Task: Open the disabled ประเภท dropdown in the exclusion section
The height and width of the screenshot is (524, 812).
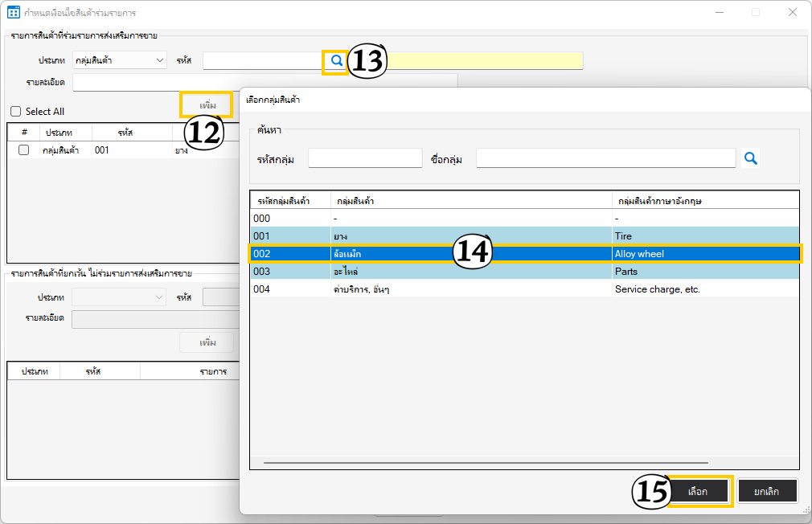Action: coord(119,297)
